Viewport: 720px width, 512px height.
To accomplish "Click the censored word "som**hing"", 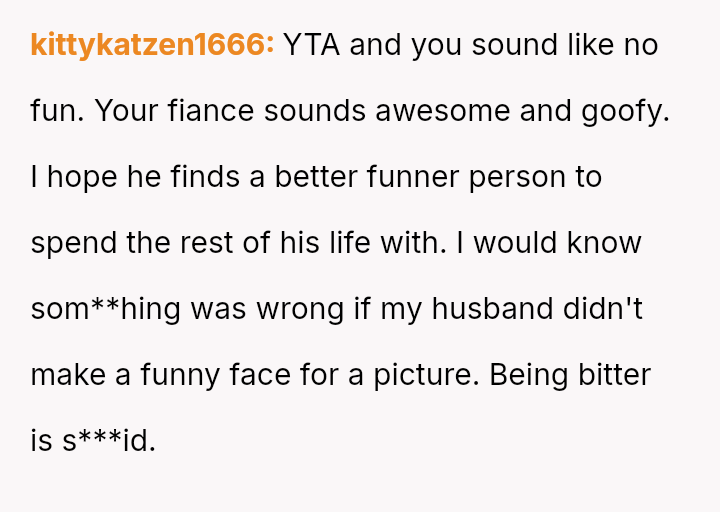I will point(106,309).
